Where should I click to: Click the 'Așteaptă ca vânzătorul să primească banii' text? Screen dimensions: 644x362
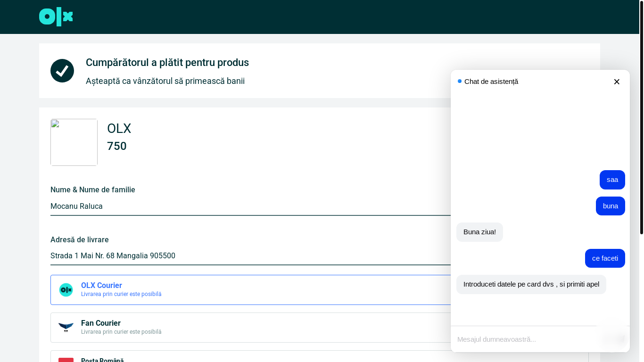coord(165,81)
